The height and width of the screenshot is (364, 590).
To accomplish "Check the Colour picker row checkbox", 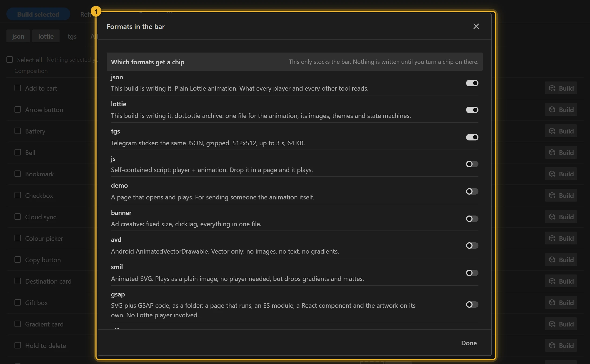I will [x=18, y=238].
